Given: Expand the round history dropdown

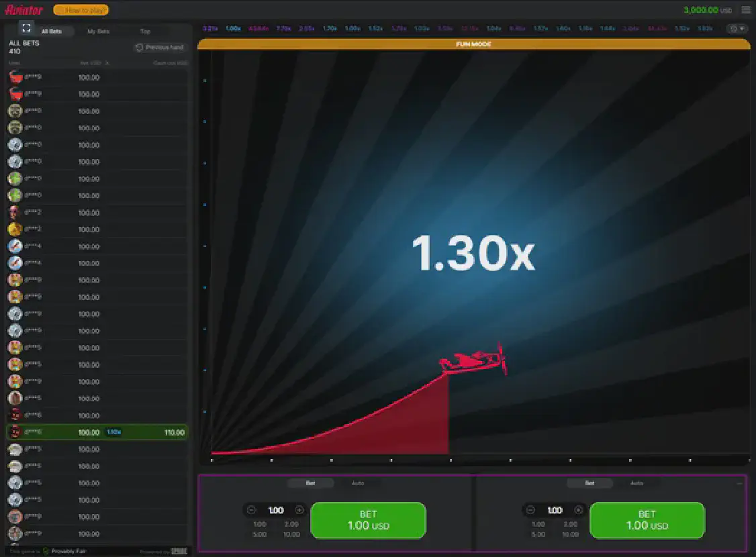Looking at the screenshot, I should (x=737, y=29).
